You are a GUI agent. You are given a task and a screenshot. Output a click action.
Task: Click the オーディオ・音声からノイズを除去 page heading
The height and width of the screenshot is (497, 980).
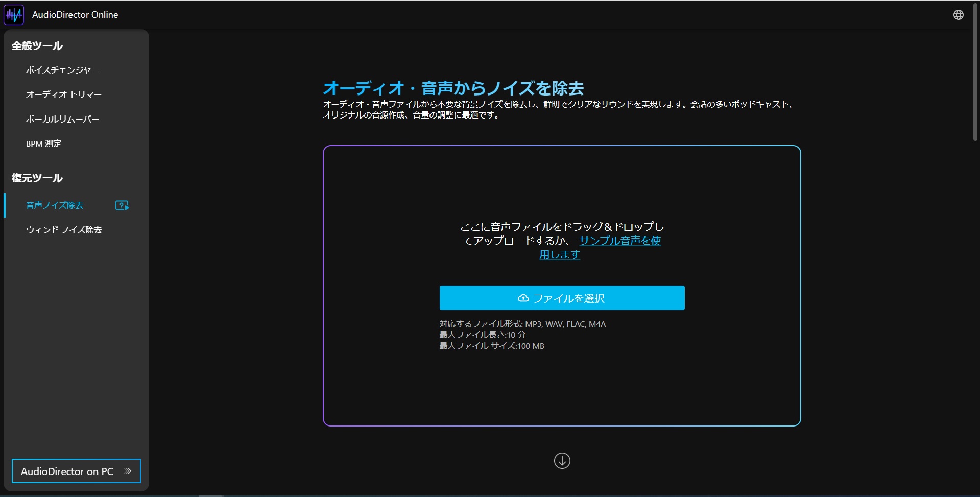point(453,88)
